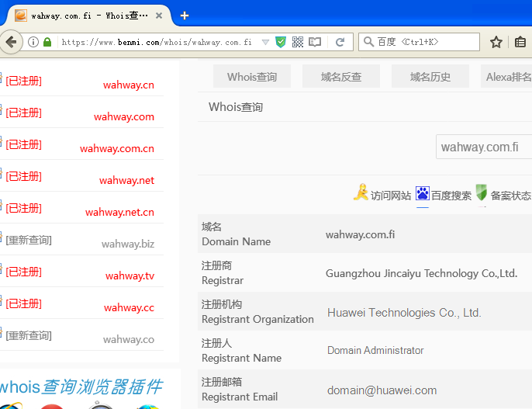
Task: Click [已注册] status beside wahway.cn
Action: (x=23, y=81)
